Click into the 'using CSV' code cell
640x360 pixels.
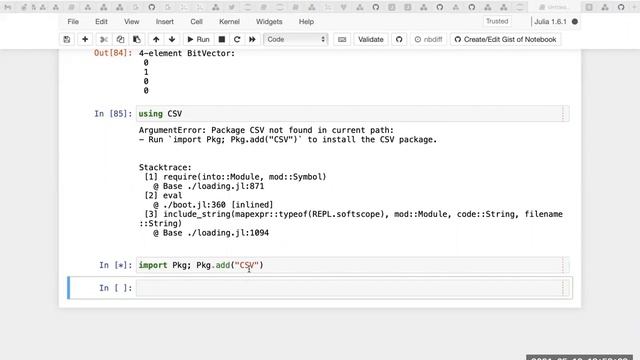pos(352,114)
